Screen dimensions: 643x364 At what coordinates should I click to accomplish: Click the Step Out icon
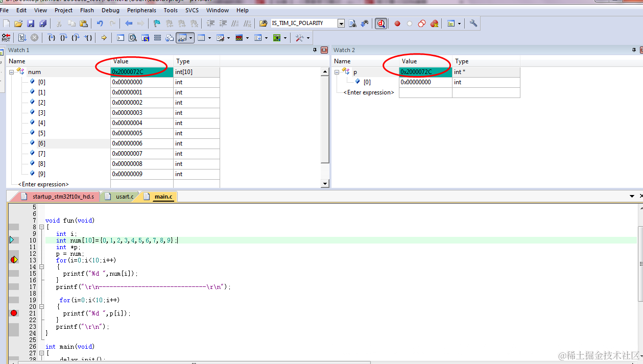tap(76, 38)
